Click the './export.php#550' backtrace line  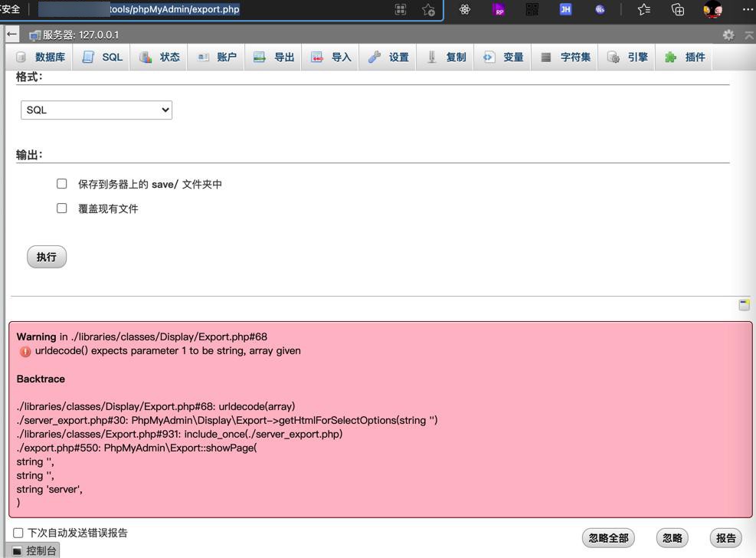point(137,448)
